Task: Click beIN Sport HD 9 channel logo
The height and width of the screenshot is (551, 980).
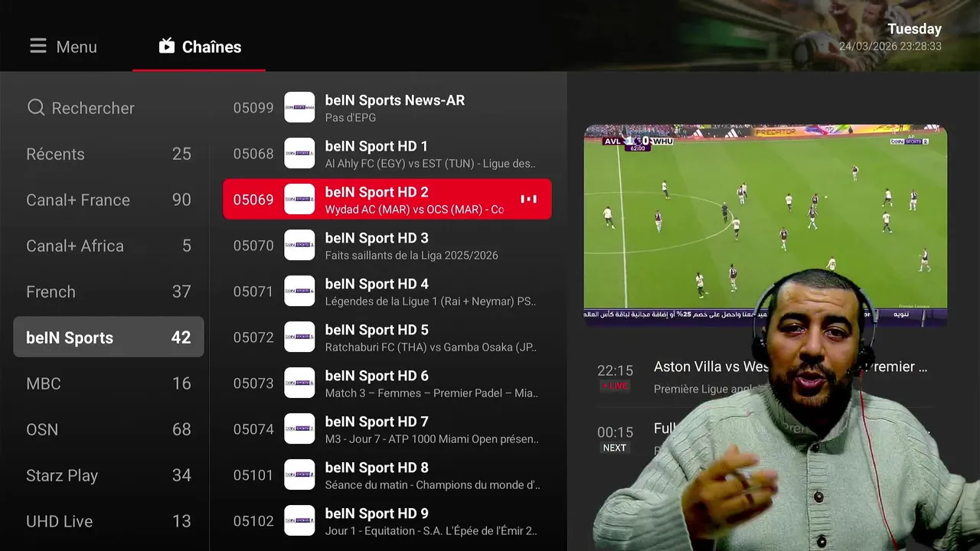Action: pyautogui.click(x=299, y=520)
